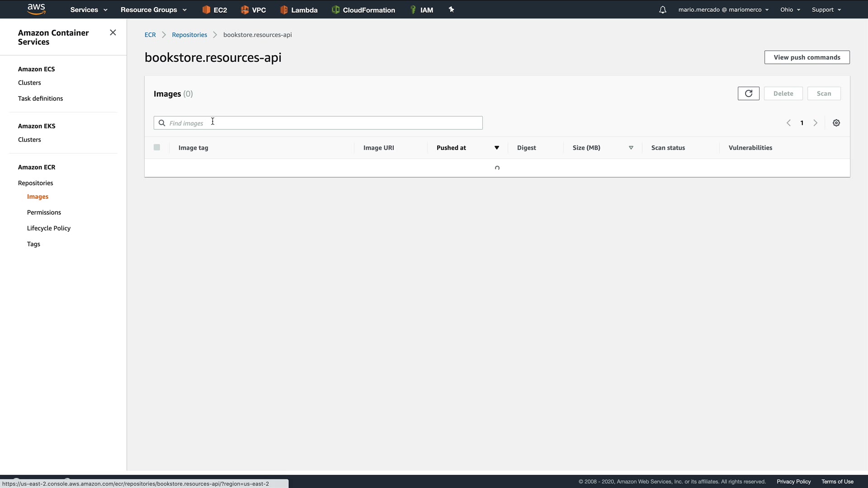Open the notifications bell
Image resolution: width=868 pixels, height=488 pixels.
pyautogui.click(x=662, y=9)
